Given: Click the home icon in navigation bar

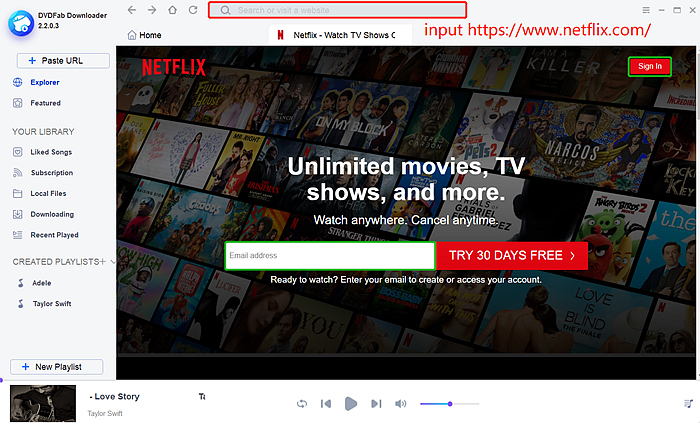Looking at the screenshot, I should click(173, 10).
